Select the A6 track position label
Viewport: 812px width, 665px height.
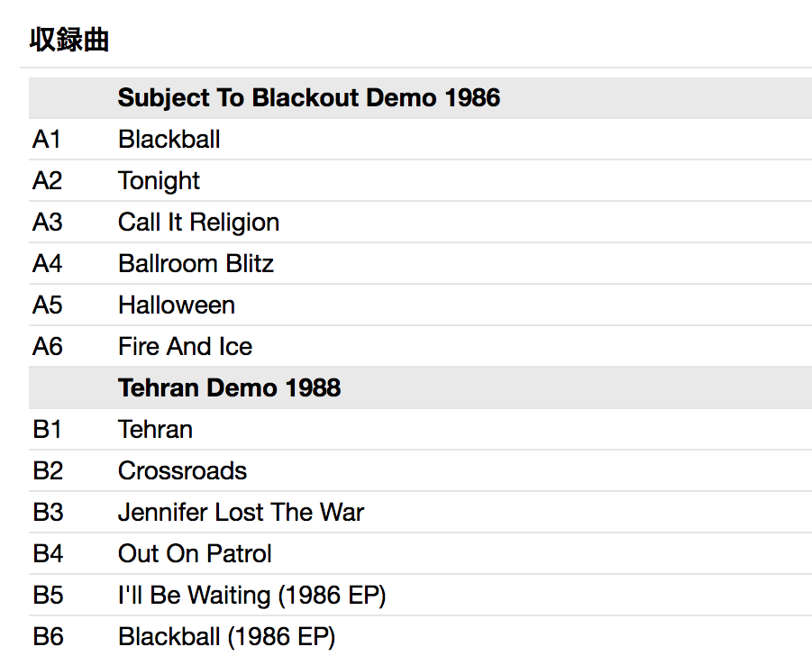pos(48,347)
